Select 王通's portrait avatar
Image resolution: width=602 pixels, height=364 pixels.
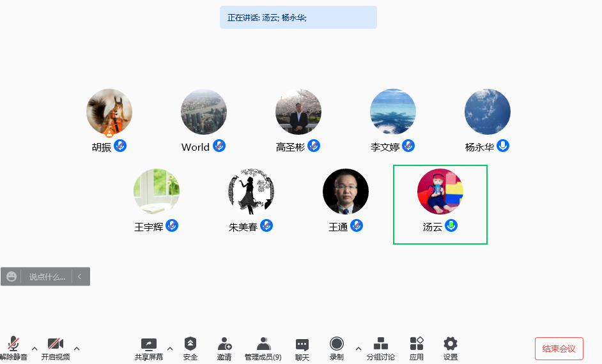coord(346,192)
